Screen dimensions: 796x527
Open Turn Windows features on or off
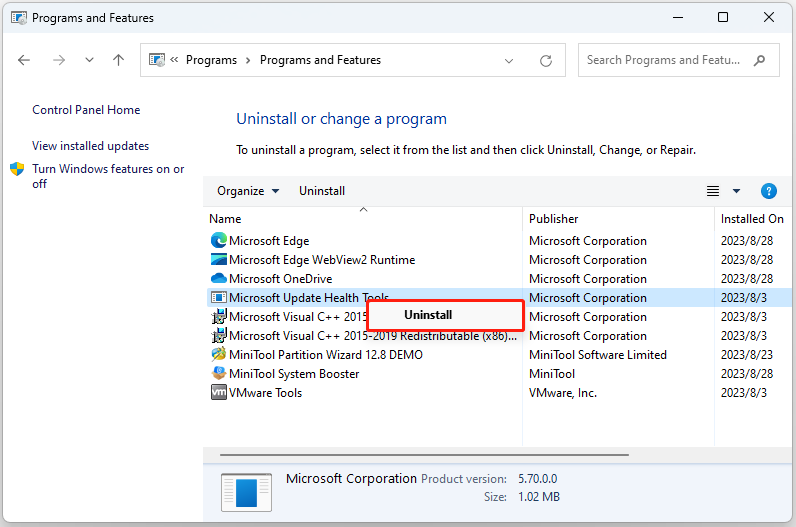click(x=108, y=176)
